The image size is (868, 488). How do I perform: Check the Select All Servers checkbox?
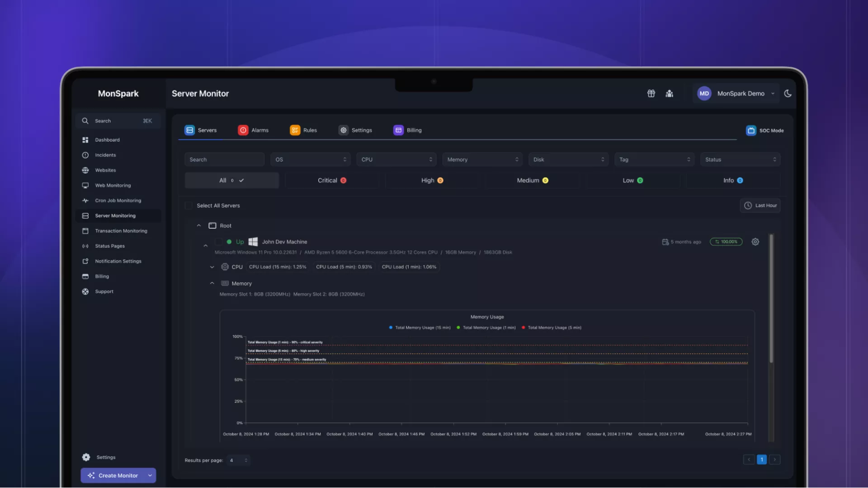pyautogui.click(x=189, y=206)
